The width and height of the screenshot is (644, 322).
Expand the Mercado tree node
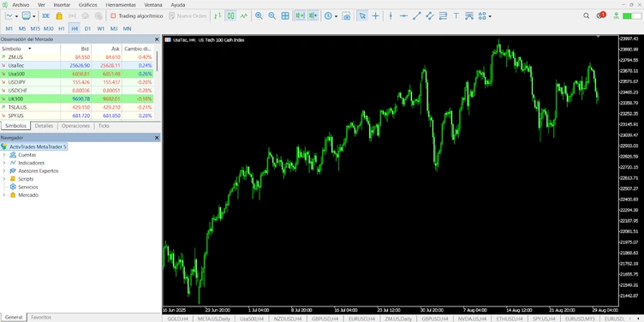point(4,195)
